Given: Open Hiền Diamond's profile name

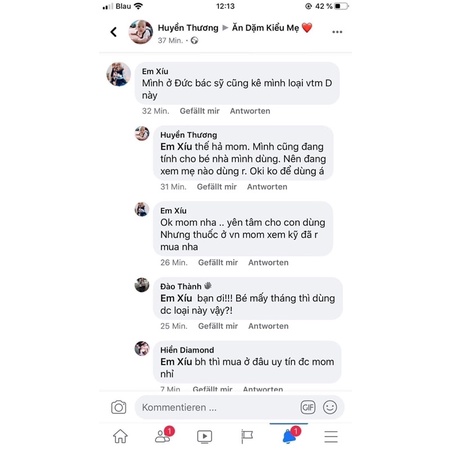Looking at the screenshot, I should pyautogui.click(x=187, y=350).
